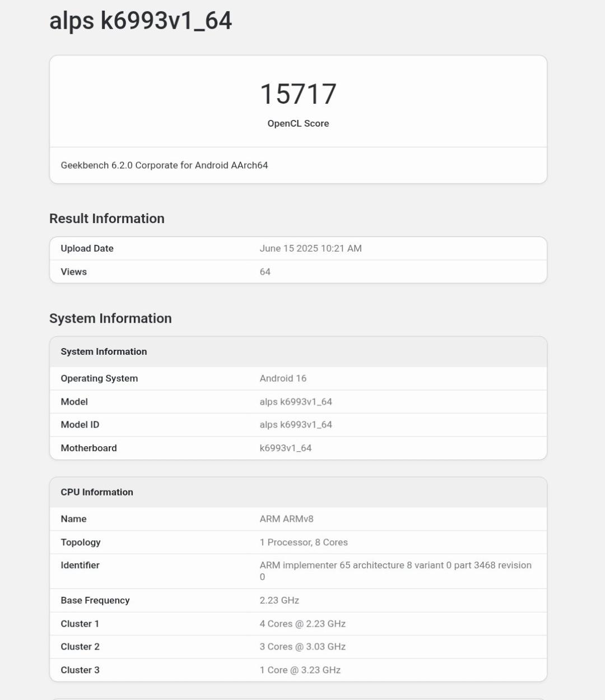Select the Motherboard value k6993v1_64
Screen dimensions: 605x700
[286, 448]
